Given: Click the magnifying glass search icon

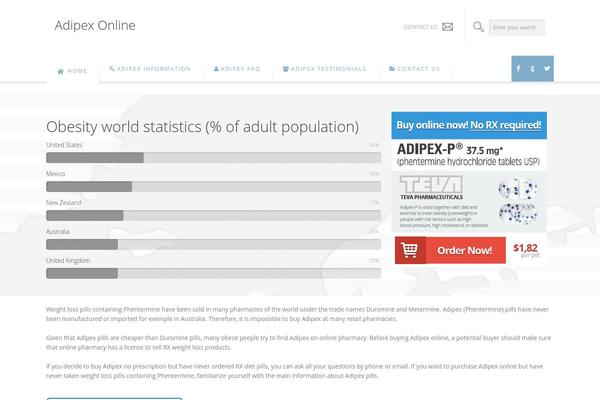Looking at the screenshot, I should click(x=478, y=27).
